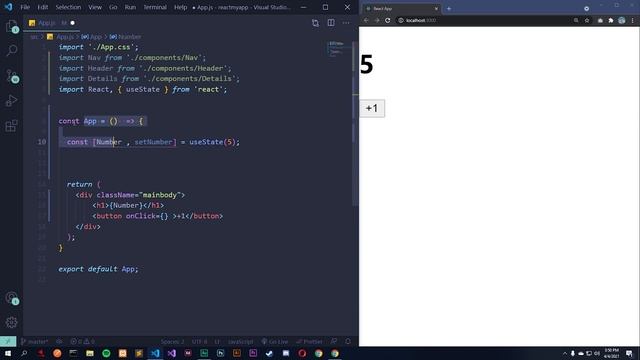Open the Explorer view in activity bar
This screenshot has height=360, width=640.
[x=12, y=27]
